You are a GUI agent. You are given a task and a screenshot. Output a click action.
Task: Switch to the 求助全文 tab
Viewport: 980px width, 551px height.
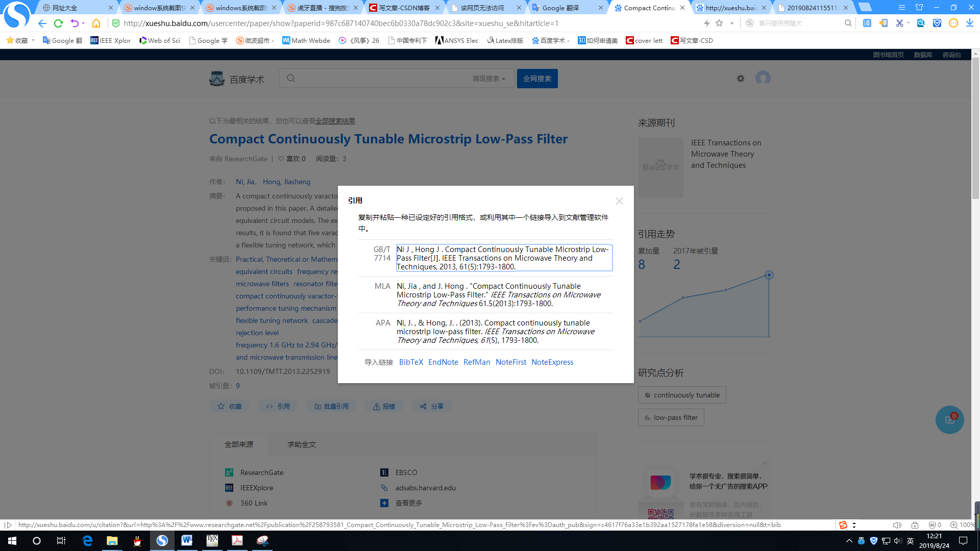301,444
